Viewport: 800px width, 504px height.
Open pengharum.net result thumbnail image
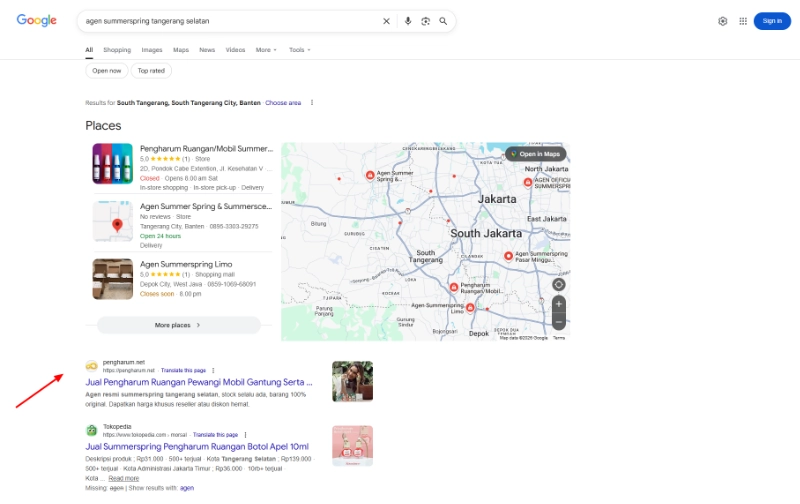pyautogui.click(x=353, y=382)
